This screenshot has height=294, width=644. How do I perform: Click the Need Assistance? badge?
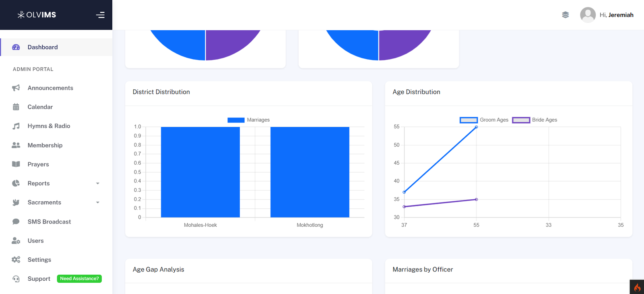point(79,279)
